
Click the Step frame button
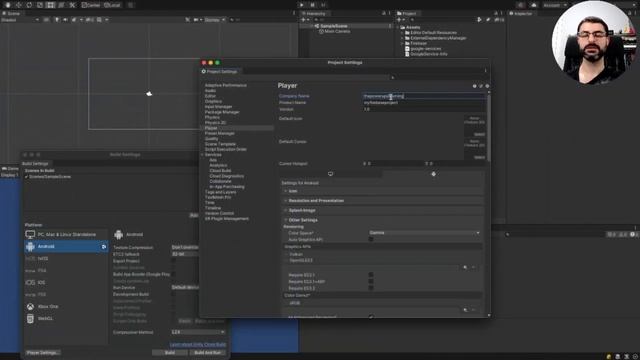click(x=323, y=5)
